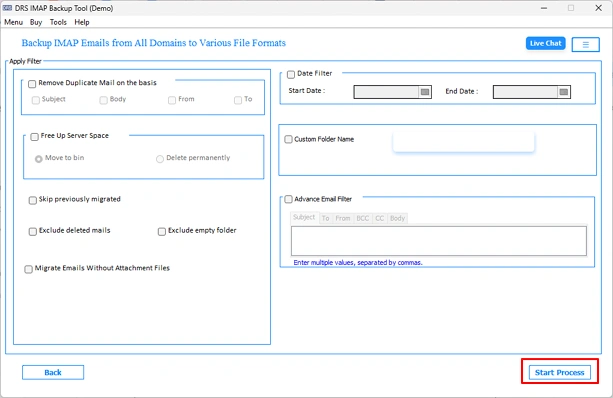The image size is (613, 398).
Task: Click the DRS app icon in title bar
Action: pos(7,8)
